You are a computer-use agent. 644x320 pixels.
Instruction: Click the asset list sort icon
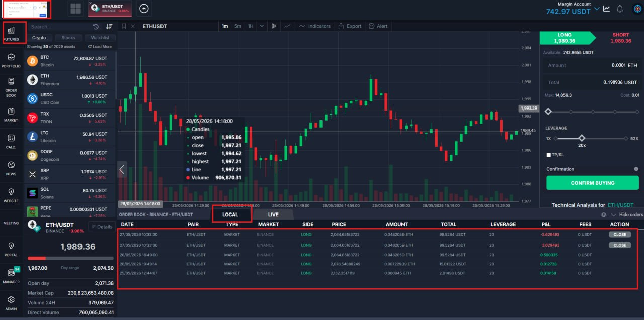pyautogui.click(x=109, y=27)
